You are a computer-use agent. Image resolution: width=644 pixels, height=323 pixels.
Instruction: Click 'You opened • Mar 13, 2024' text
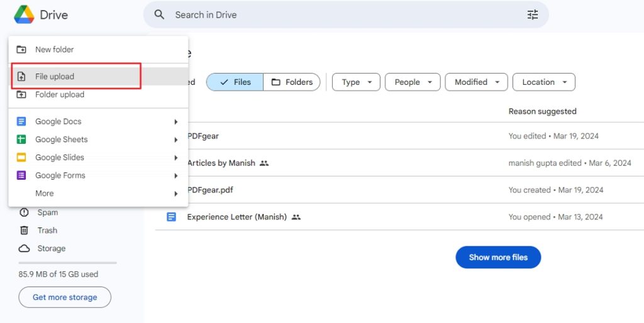pyautogui.click(x=555, y=217)
